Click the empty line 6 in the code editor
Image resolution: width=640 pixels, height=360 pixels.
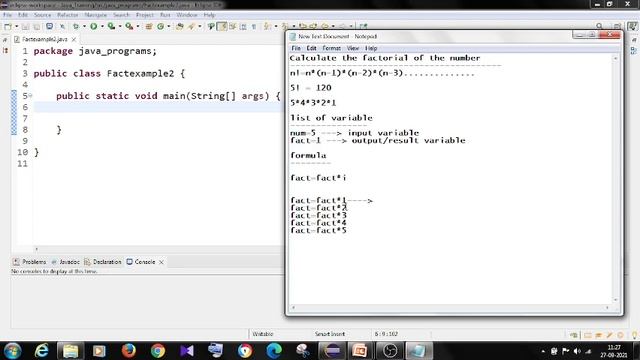[x=158, y=107]
